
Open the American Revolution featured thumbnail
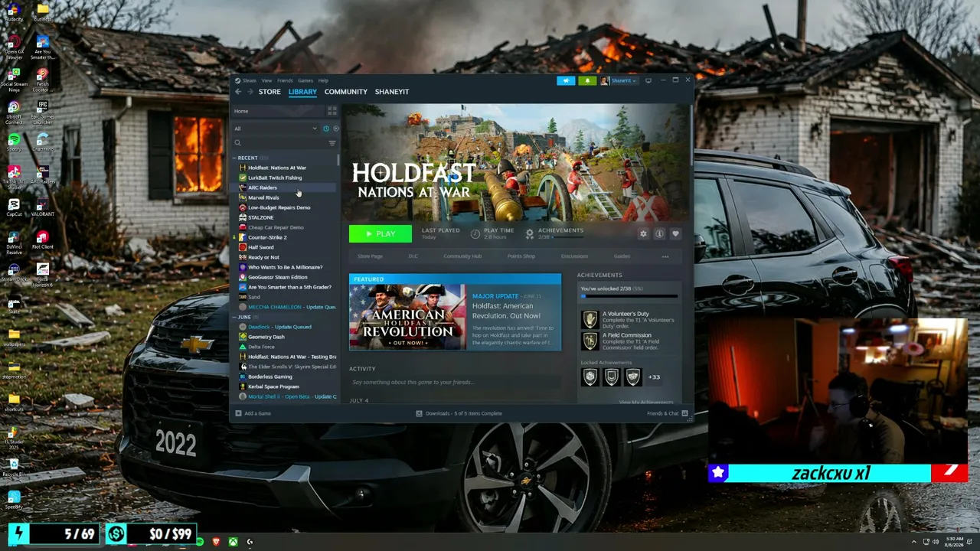pos(407,318)
